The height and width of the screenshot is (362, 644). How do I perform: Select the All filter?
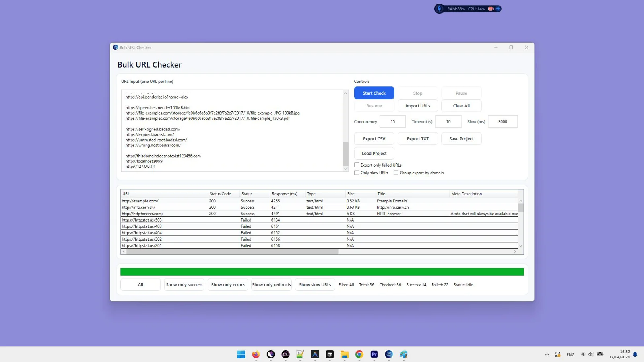click(140, 285)
